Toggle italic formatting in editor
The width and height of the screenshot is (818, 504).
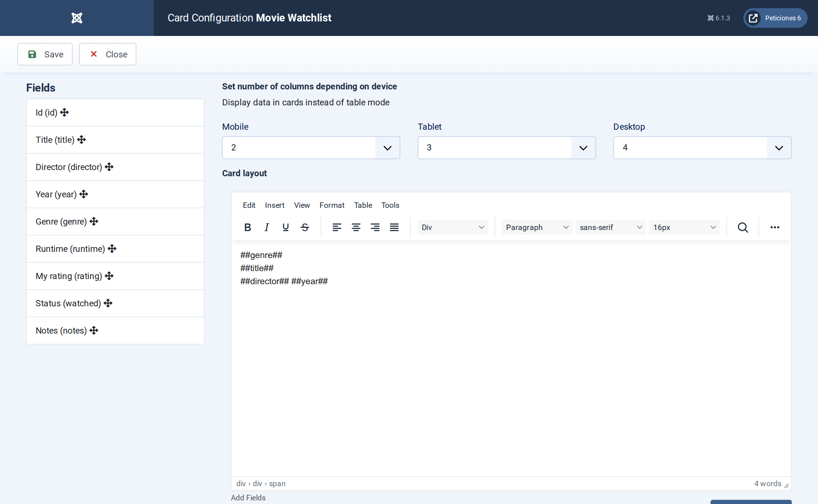[x=266, y=227]
